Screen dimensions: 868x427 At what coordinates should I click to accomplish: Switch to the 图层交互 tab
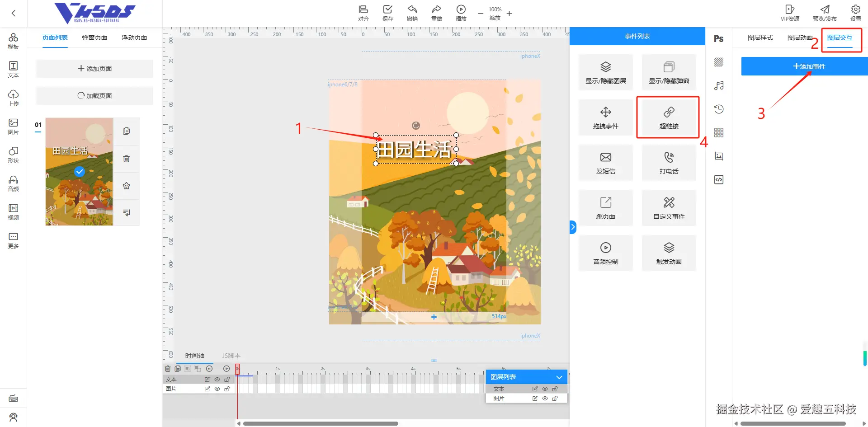coord(840,38)
